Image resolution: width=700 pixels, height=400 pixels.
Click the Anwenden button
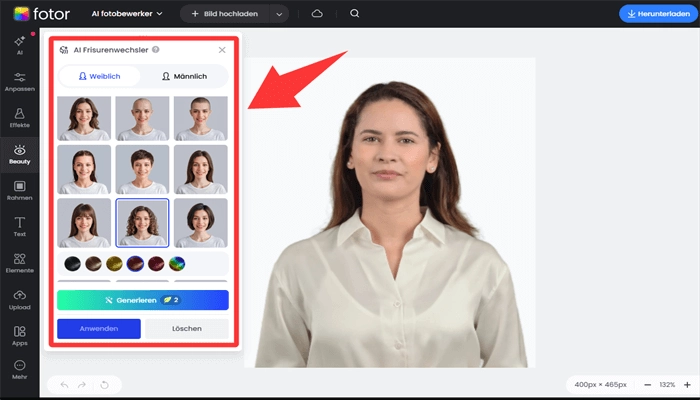click(x=99, y=329)
